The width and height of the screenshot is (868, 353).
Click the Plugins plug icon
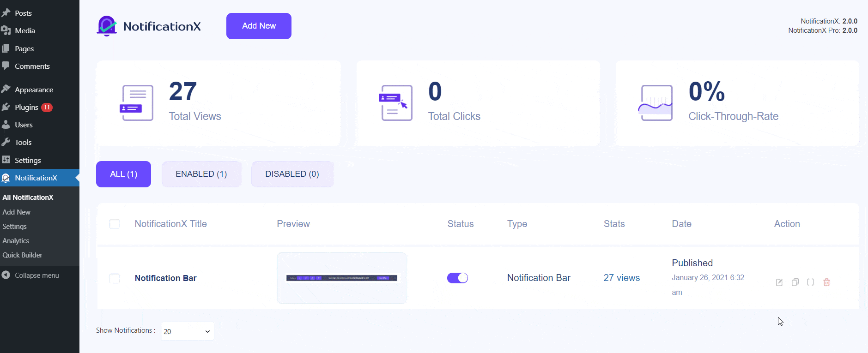[6, 107]
